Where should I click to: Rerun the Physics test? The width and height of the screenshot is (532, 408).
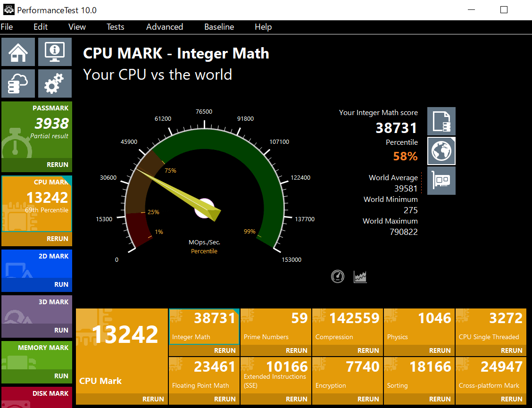click(x=419, y=350)
